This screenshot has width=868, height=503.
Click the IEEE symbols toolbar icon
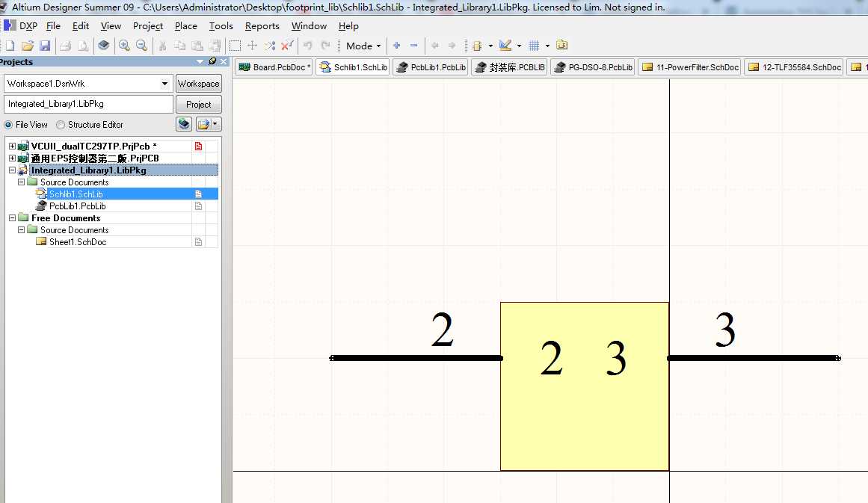tap(477, 46)
